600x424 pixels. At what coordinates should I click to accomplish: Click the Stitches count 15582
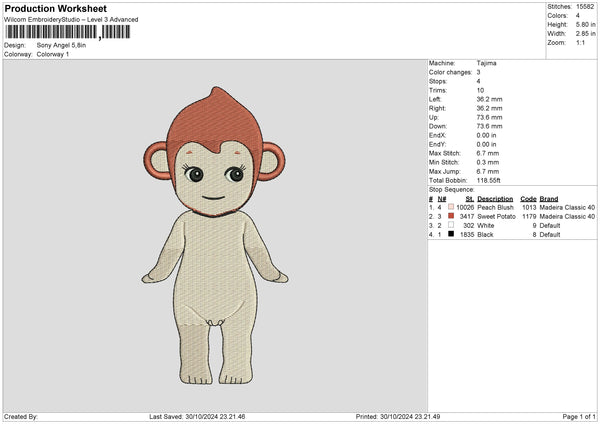click(586, 6)
